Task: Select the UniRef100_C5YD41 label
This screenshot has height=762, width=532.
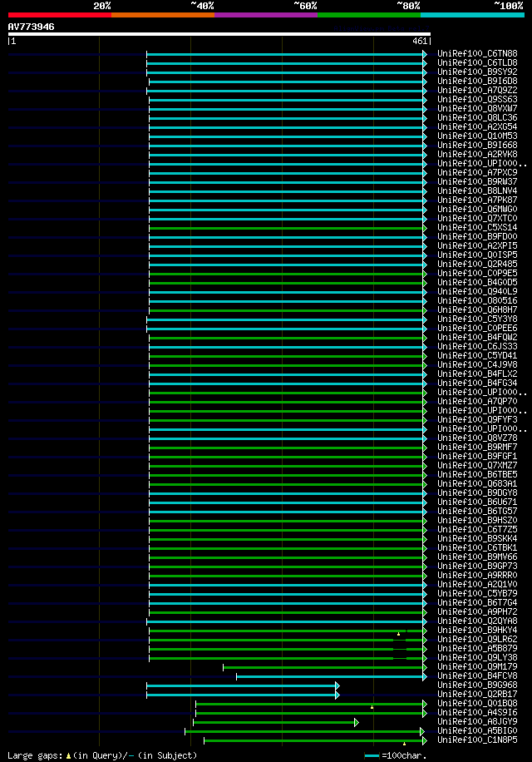Action: [477, 356]
